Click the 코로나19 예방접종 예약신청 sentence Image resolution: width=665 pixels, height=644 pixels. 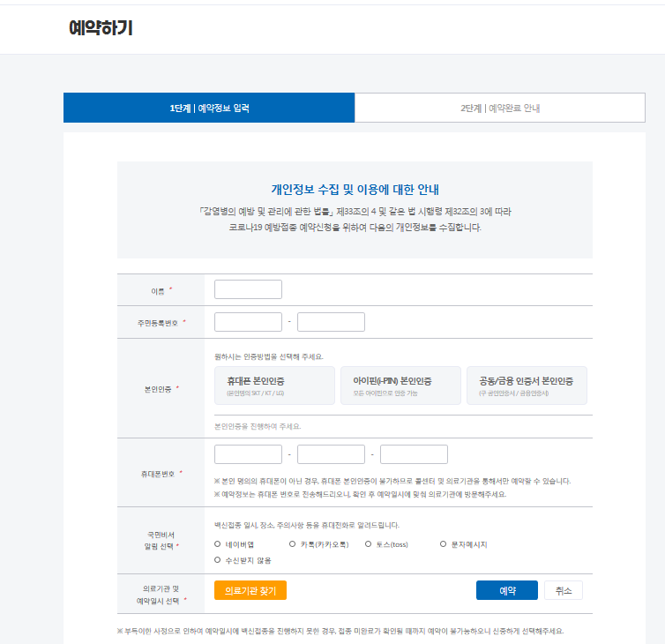355,228
